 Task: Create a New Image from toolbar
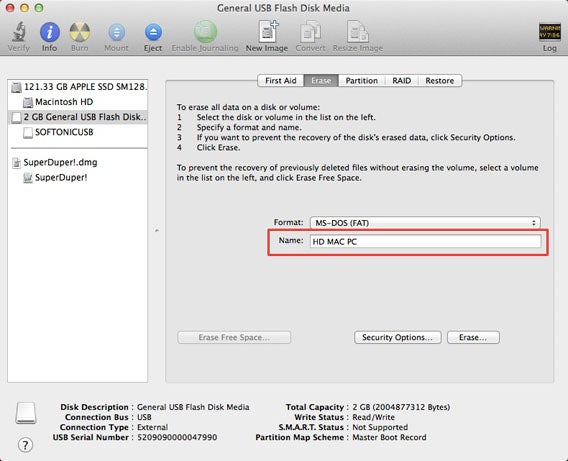[267, 31]
